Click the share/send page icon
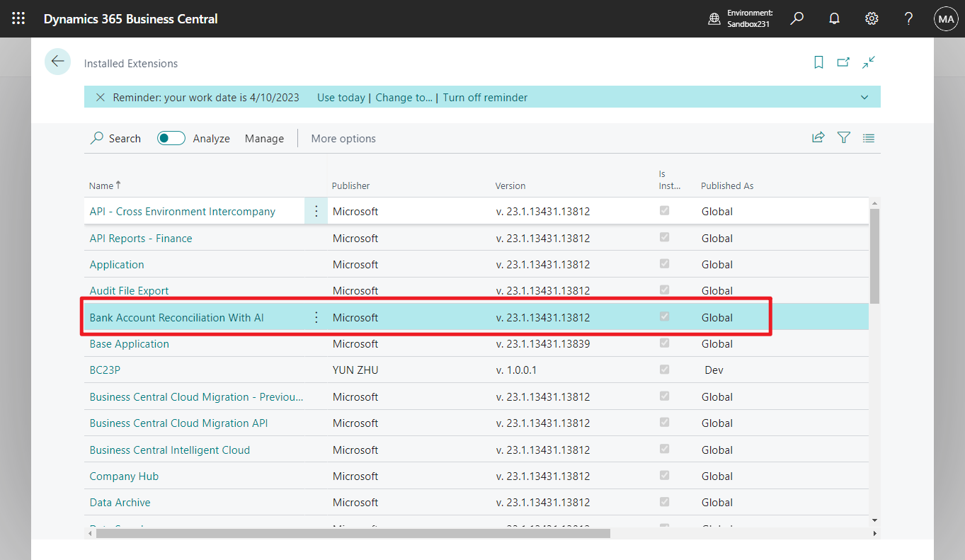The image size is (965, 560). (x=818, y=137)
